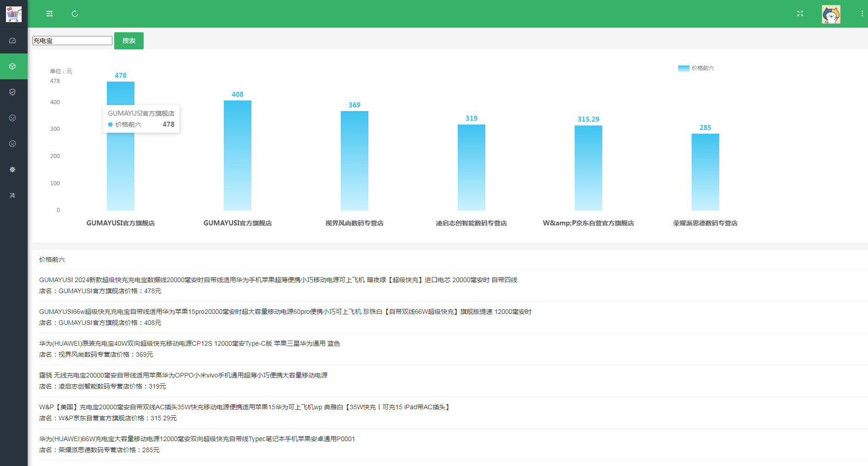Select the 霆骁 无线充电宝20000毫安 product title

[183, 375]
